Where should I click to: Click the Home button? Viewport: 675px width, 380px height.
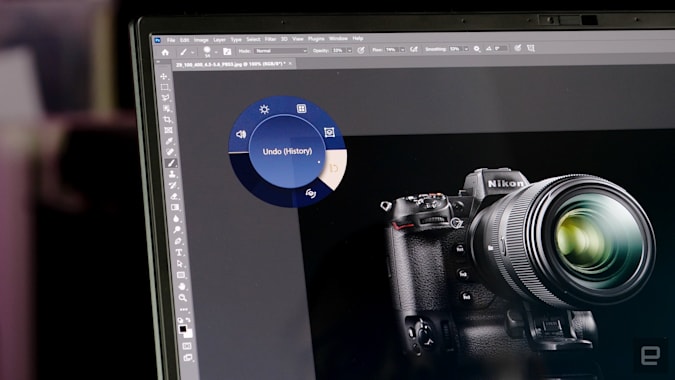165,53
